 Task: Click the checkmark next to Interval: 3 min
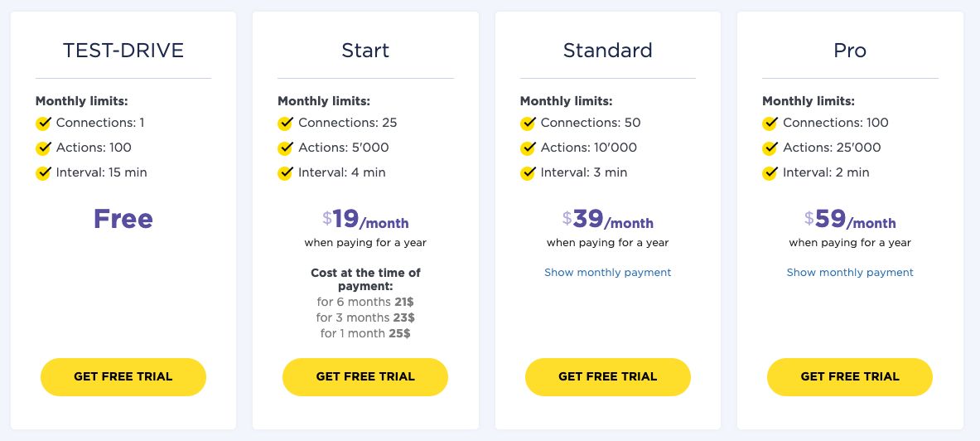click(x=528, y=173)
